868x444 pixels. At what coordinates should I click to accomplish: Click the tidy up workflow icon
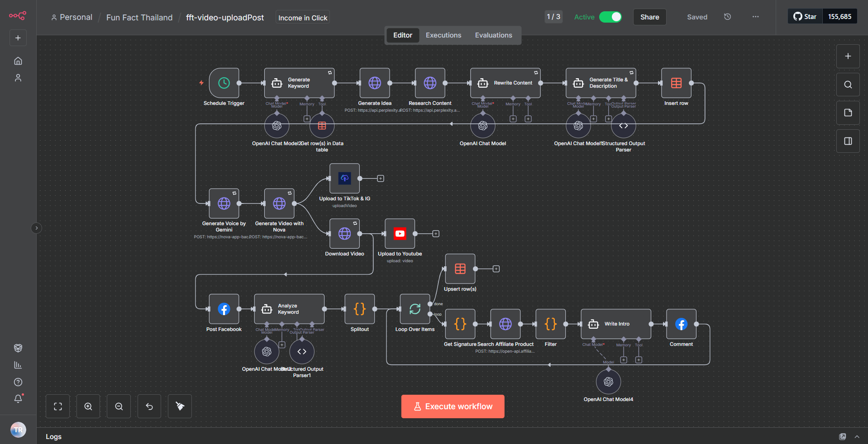(x=180, y=406)
